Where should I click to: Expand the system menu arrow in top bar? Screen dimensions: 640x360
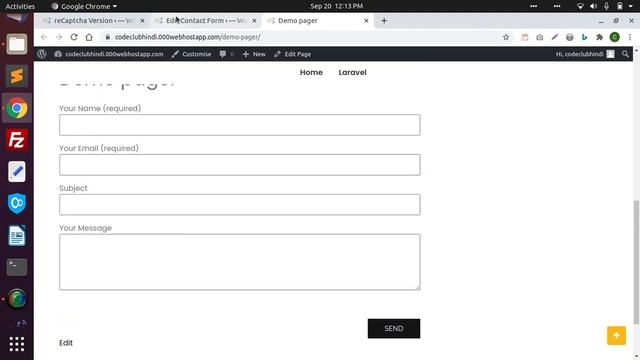point(631,6)
